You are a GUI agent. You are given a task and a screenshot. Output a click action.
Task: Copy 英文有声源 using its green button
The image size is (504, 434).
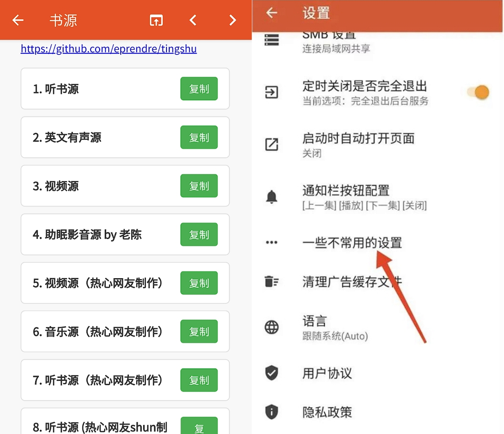[x=199, y=137]
